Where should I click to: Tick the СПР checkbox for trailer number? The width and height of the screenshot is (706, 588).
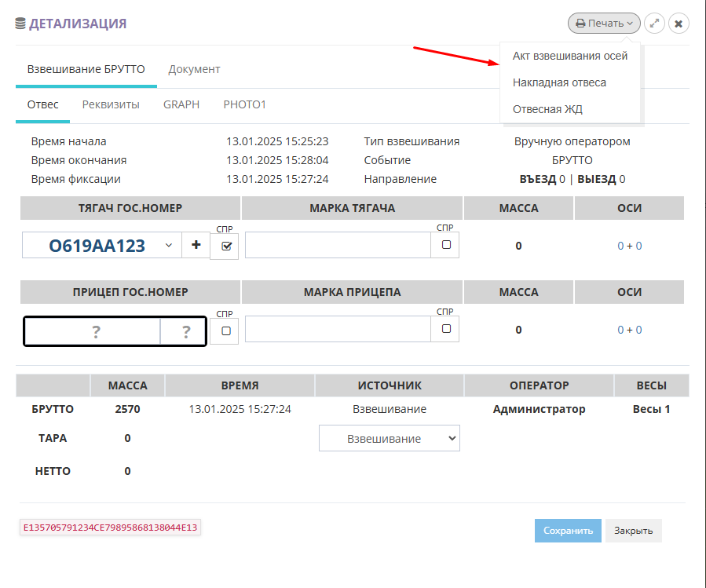tap(226, 331)
